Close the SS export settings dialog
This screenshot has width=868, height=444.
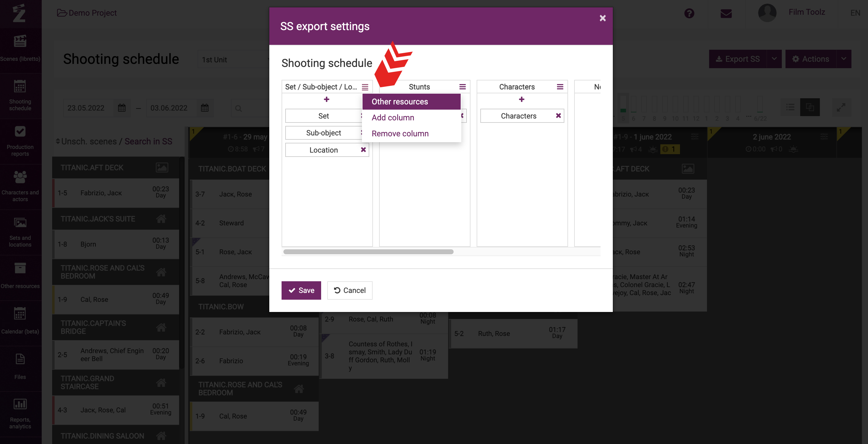tap(602, 18)
